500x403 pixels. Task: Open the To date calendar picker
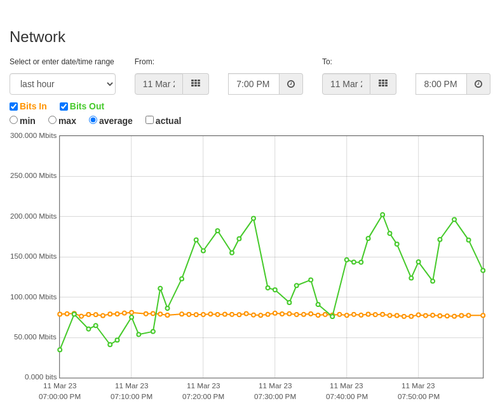[383, 84]
